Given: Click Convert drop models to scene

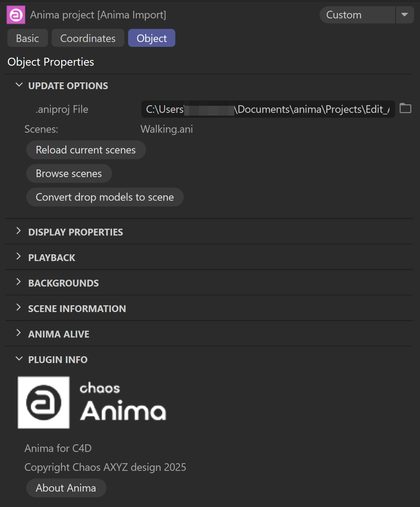Looking at the screenshot, I should point(105,197).
